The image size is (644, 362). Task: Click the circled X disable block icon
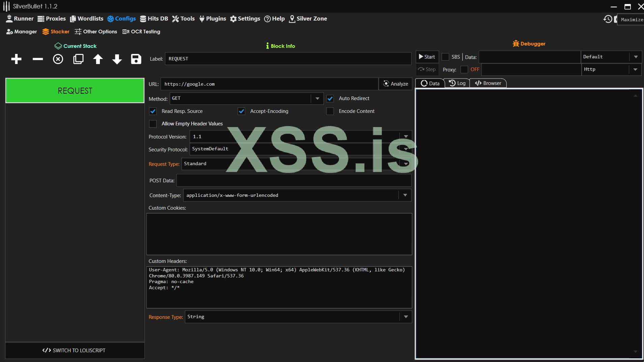(x=58, y=59)
